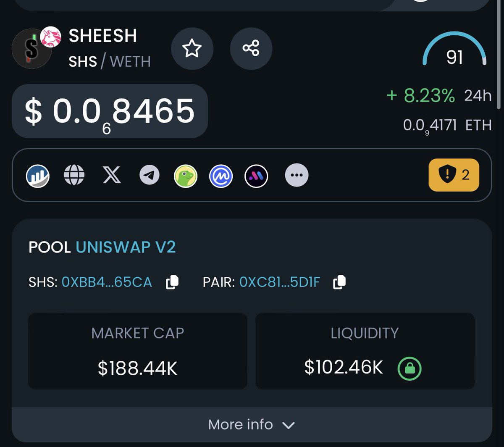Click the SHS / WETH pair label
The height and width of the screenshot is (447, 504).
110,62
